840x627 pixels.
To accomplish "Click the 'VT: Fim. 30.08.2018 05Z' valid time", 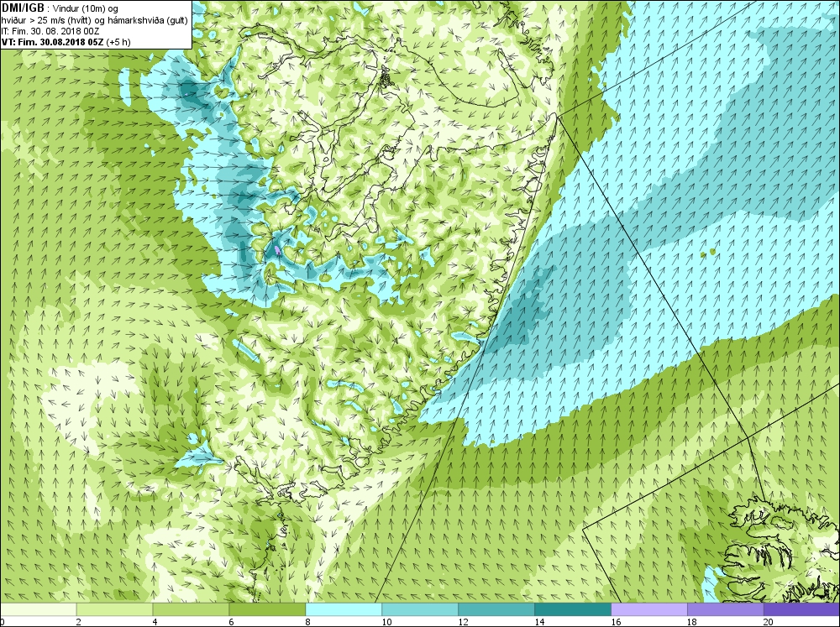I will [x=52, y=42].
